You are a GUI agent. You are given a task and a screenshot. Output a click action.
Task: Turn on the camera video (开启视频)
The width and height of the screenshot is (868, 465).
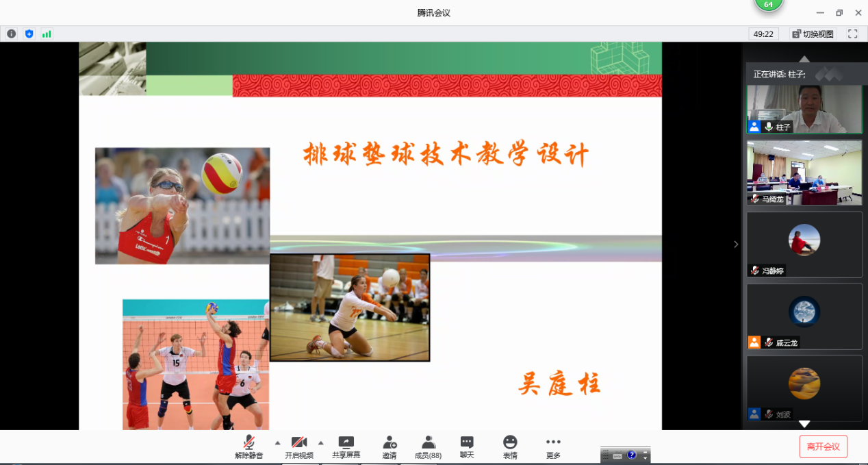(299, 447)
